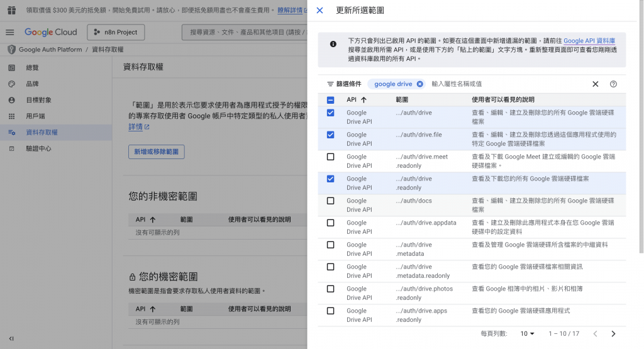Uncheck the .../auth/drive scope checkbox
The width and height of the screenshot is (644, 349).
click(331, 113)
